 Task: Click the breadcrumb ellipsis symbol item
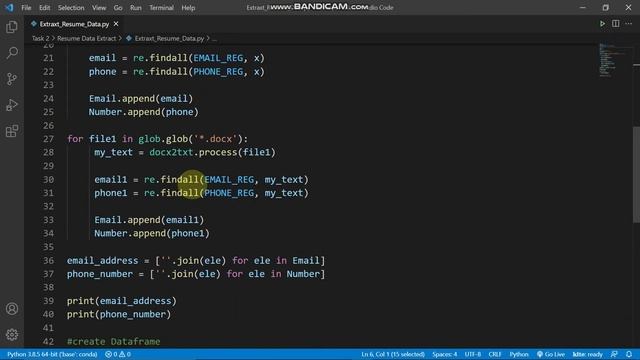point(215,38)
